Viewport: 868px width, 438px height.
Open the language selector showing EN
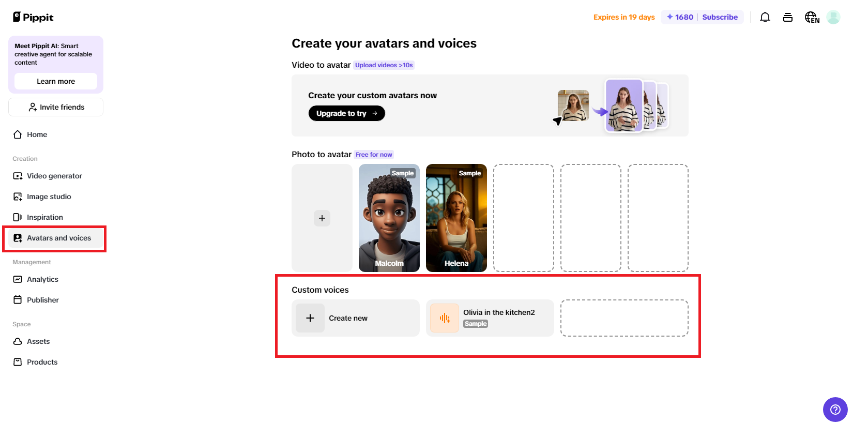[x=811, y=17]
